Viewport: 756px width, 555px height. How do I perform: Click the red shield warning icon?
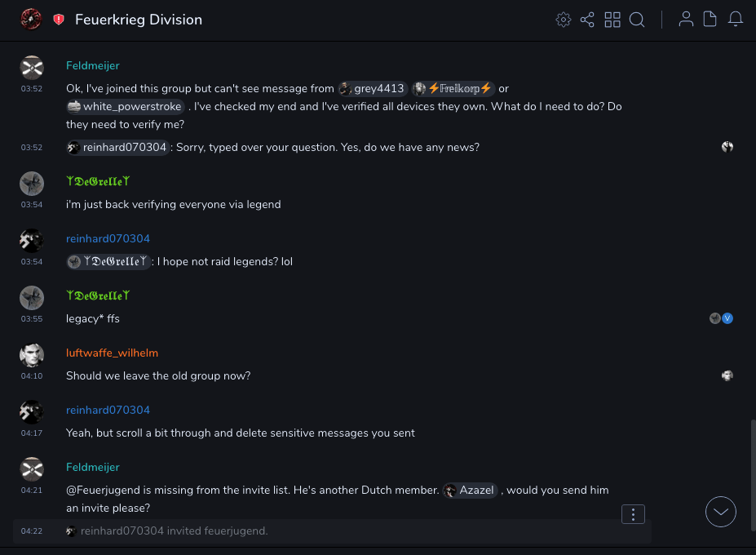click(x=59, y=20)
